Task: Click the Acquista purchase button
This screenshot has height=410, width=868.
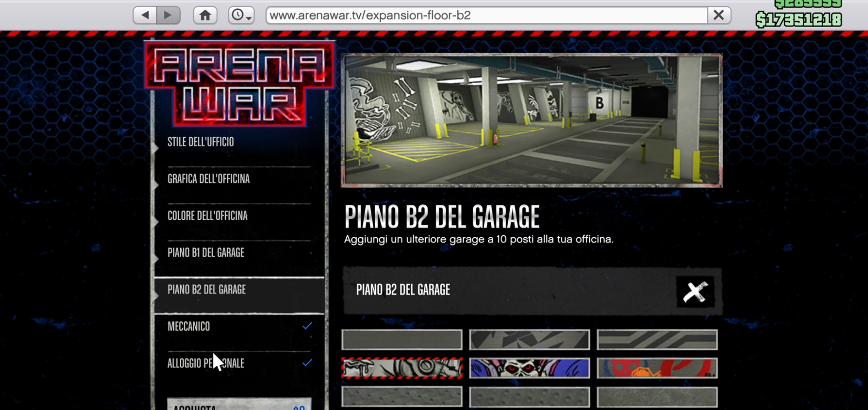Action: (x=239, y=404)
